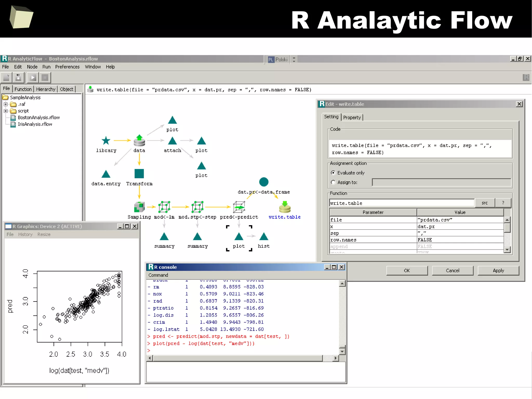This screenshot has height=399, width=532.
Task: Select the Sampling cube node
Action: click(139, 207)
